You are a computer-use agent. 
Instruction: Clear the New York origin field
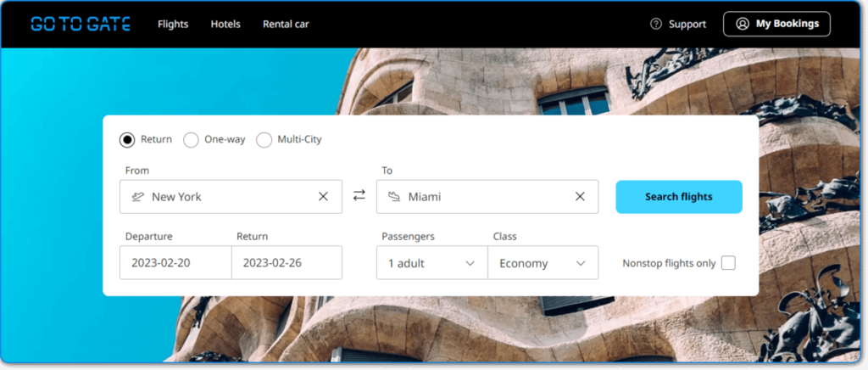323,197
